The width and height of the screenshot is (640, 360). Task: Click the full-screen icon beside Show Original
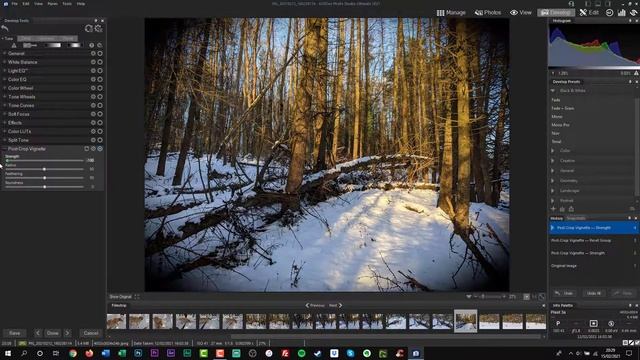pyautogui.click(x=137, y=297)
